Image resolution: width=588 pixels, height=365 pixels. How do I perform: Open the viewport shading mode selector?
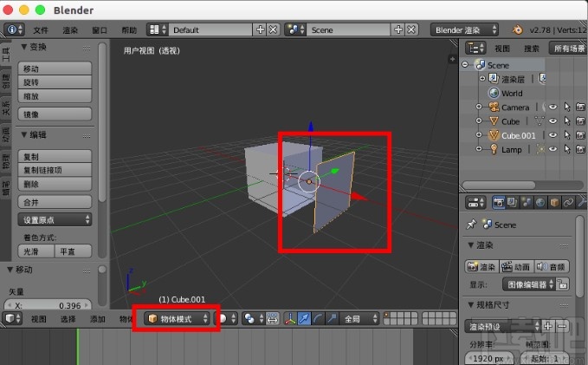pyautogui.click(x=226, y=318)
